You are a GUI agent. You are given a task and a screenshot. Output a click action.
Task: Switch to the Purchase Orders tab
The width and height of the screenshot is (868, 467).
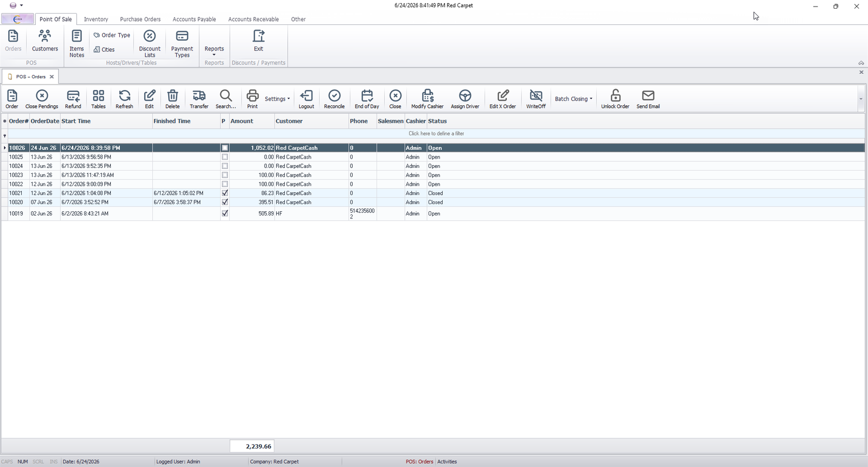(x=141, y=19)
